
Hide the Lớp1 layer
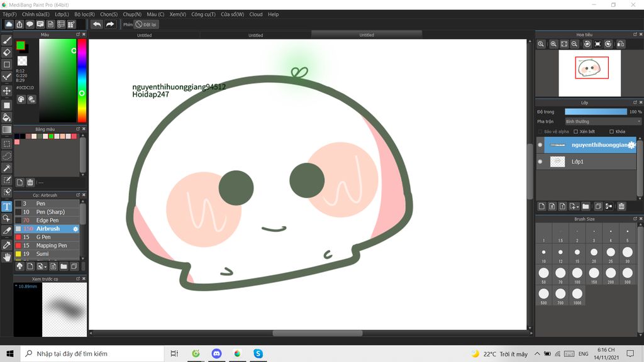540,162
